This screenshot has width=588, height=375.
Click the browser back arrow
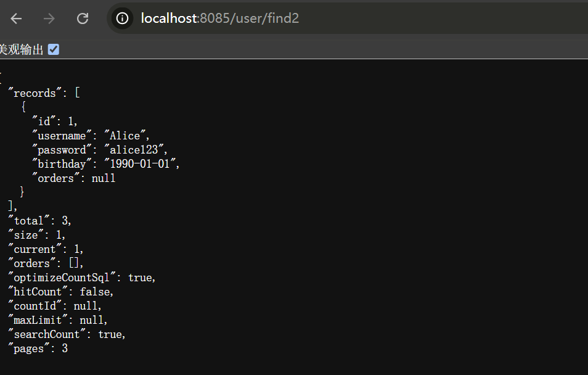pos(16,19)
